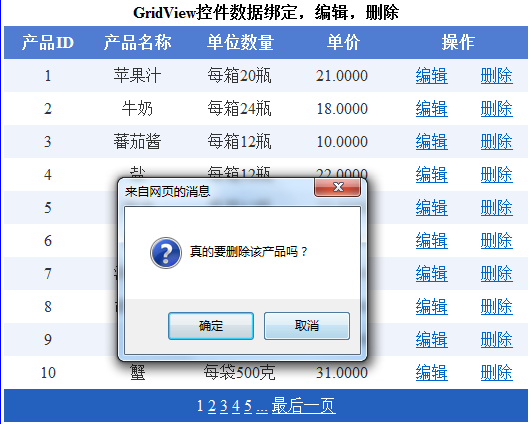The width and height of the screenshot is (531, 424).
Task: Click 编辑 link in row 10 蟹
Action: pyautogui.click(x=431, y=373)
